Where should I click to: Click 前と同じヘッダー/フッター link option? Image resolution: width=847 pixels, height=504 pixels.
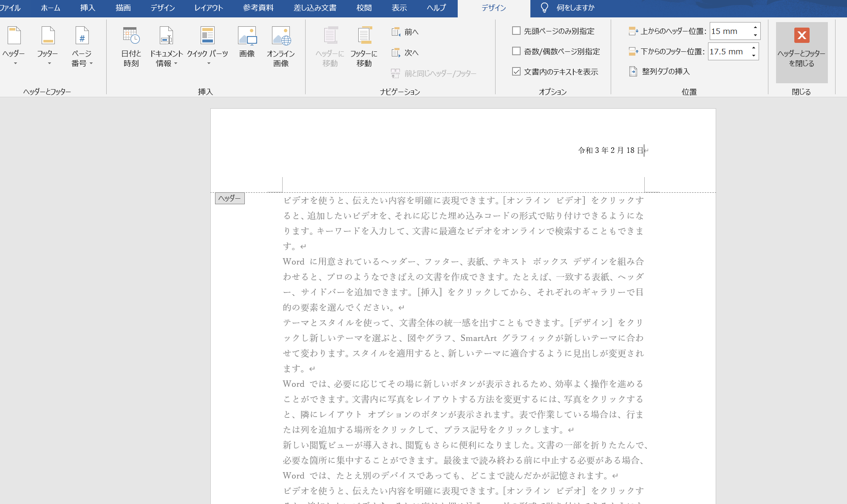click(433, 73)
